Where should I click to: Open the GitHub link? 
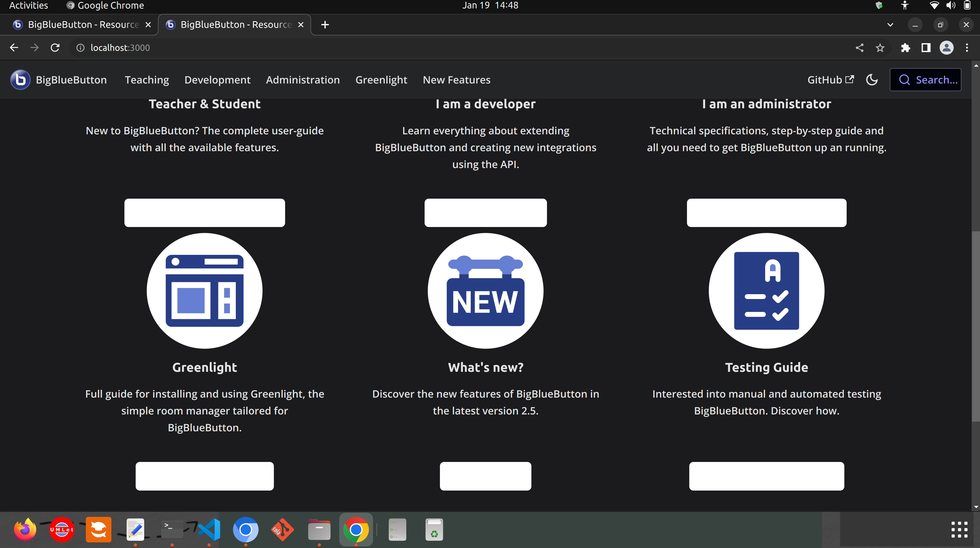(830, 79)
